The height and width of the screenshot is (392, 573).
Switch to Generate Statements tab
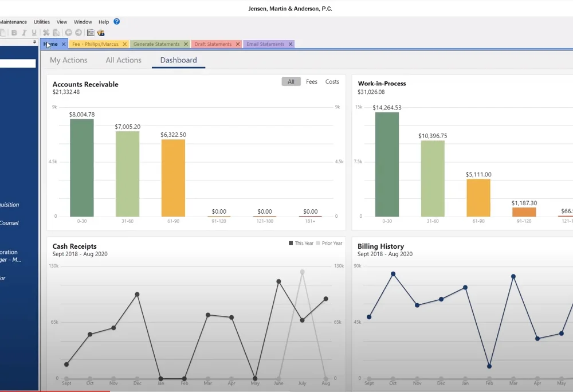tap(156, 44)
